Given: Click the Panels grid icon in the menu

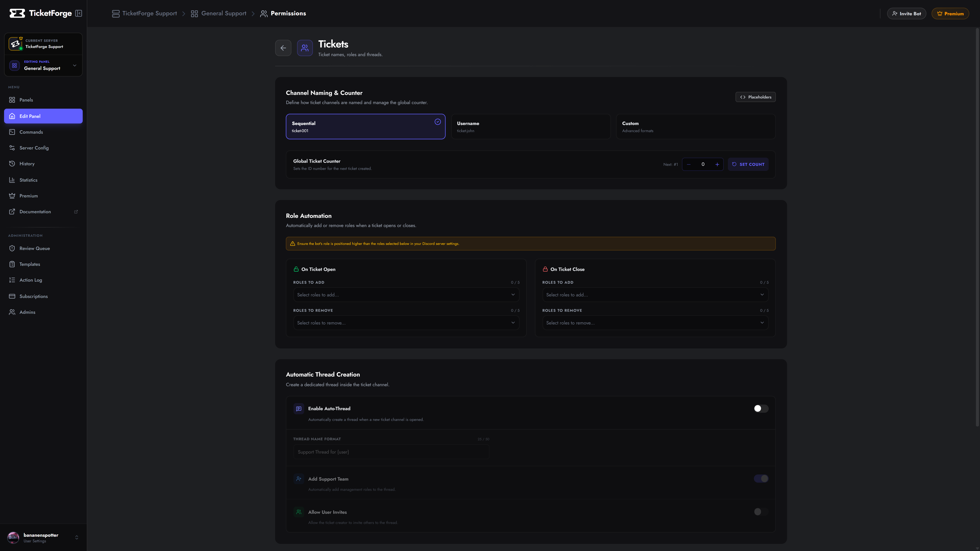Looking at the screenshot, I should [12, 100].
